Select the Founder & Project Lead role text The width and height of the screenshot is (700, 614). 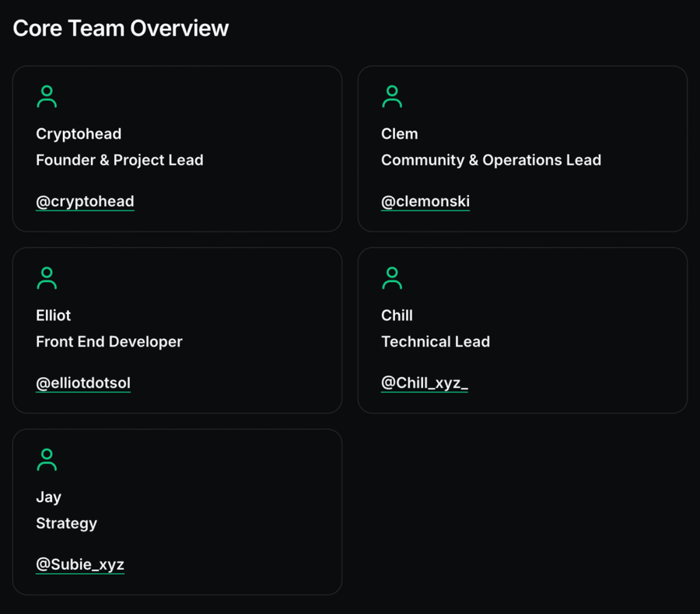[120, 160]
